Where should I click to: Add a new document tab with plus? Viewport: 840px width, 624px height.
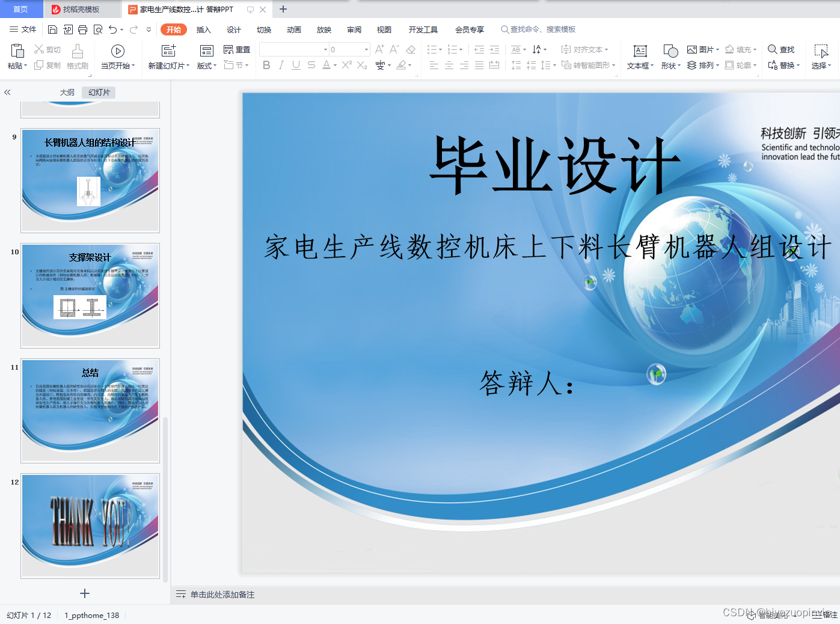pos(283,9)
